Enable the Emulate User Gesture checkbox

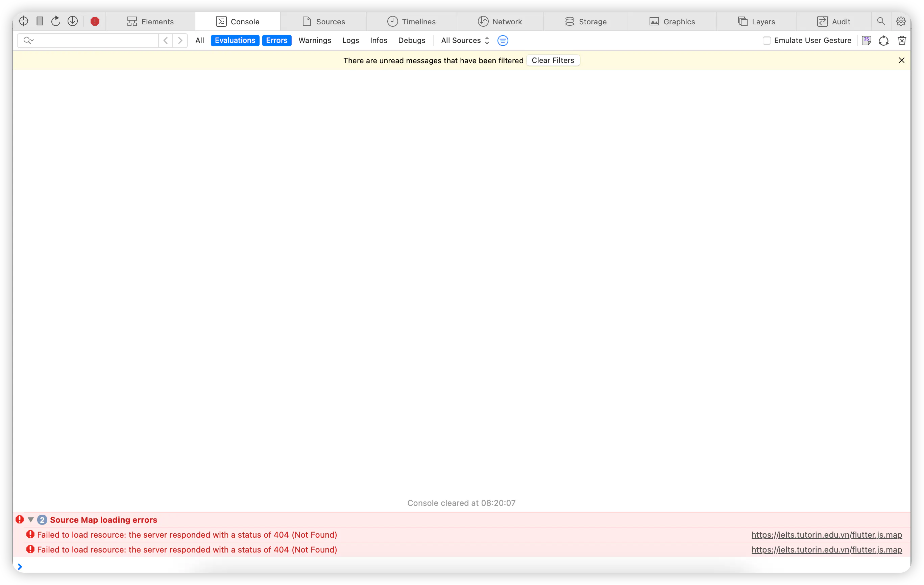click(x=766, y=40)
